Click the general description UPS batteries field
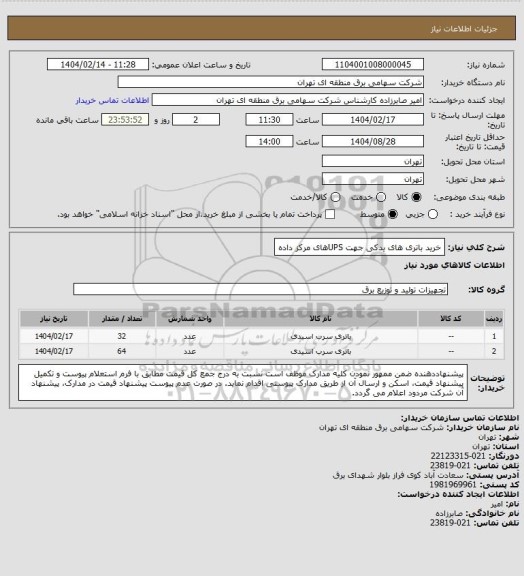Viewport: 524px width, 576px height. coord(359,247)
